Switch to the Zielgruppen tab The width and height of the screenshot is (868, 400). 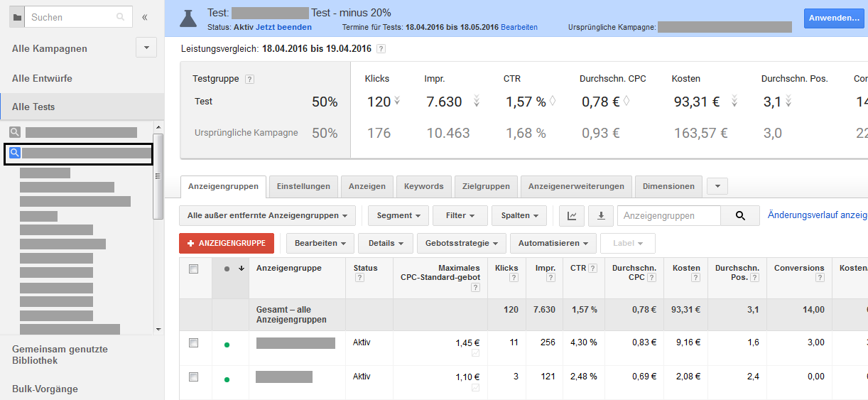tap(486, 186)
